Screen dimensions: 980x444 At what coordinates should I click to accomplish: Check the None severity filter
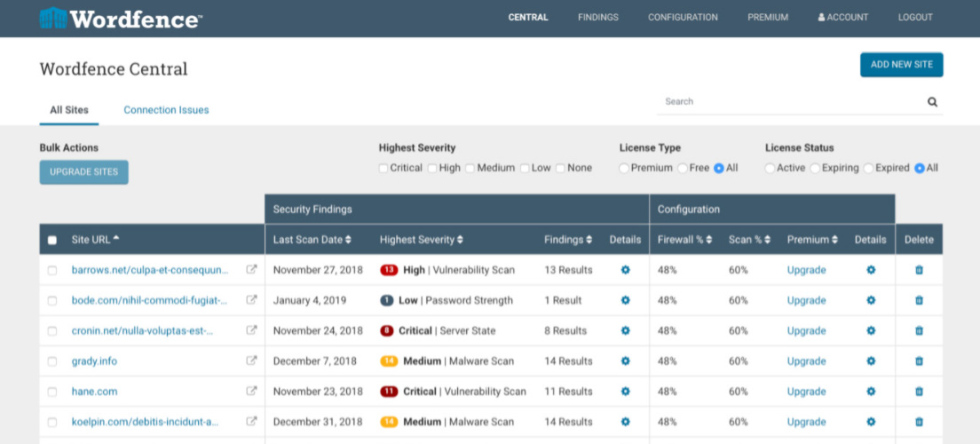[x=561, y=168]
